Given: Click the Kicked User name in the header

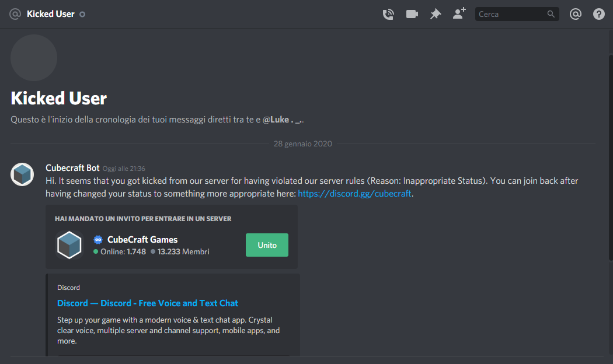Looking at the screenshot, I should tap(50, 14).
